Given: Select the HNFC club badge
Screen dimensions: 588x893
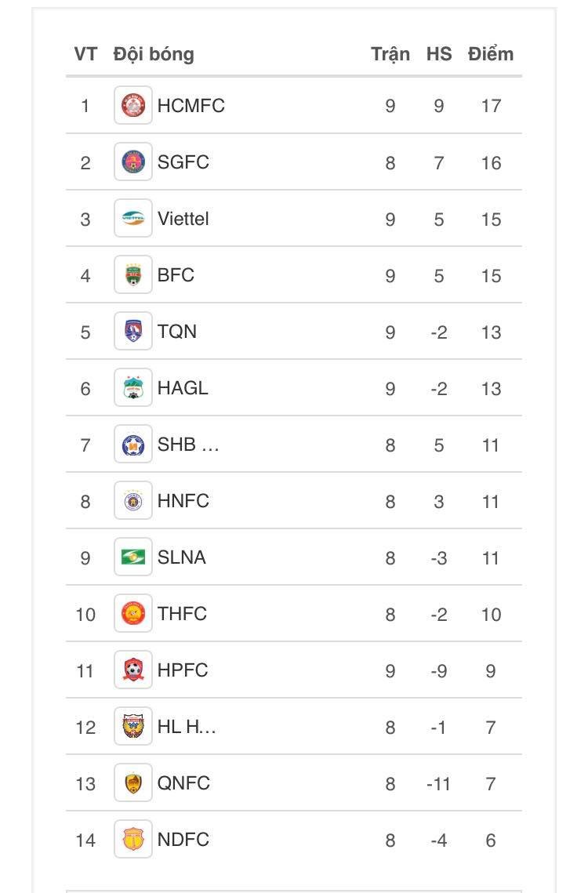Looking at the screenshot, I should [x=132, y=500].
